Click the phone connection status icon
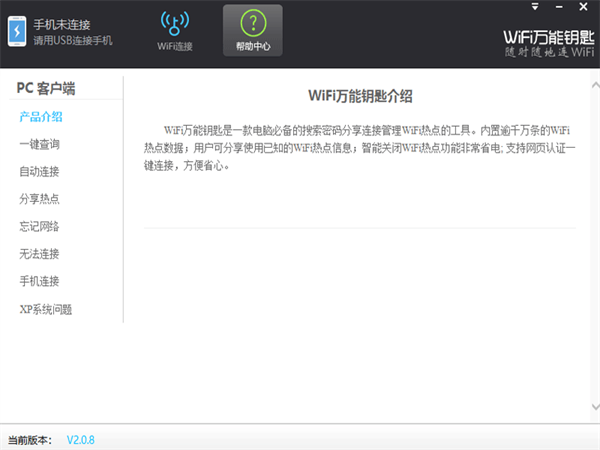This screenshot has height=450, width=600. (17, 31)
